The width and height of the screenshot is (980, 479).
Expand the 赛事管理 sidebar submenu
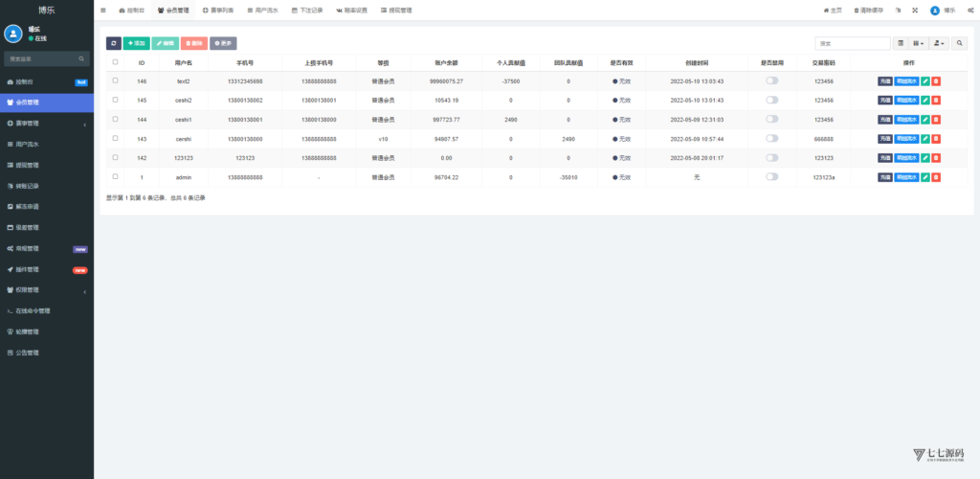point(46,123)
